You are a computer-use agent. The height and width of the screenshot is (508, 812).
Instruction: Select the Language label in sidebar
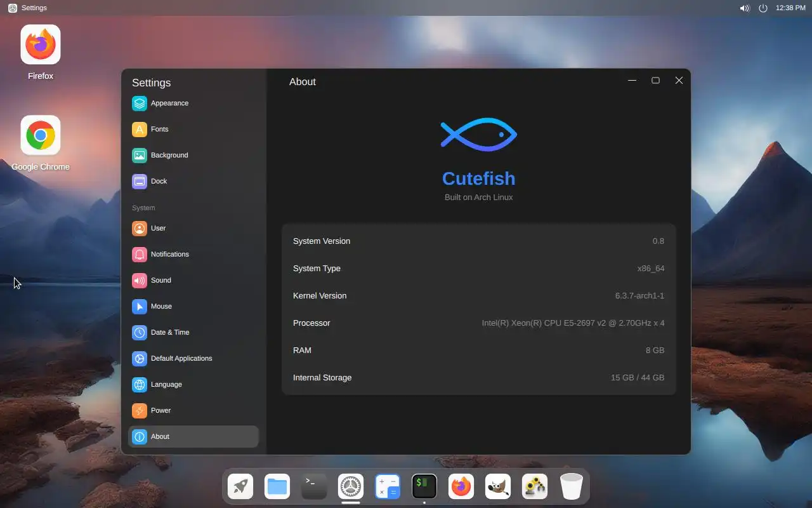tap(166, 384)
